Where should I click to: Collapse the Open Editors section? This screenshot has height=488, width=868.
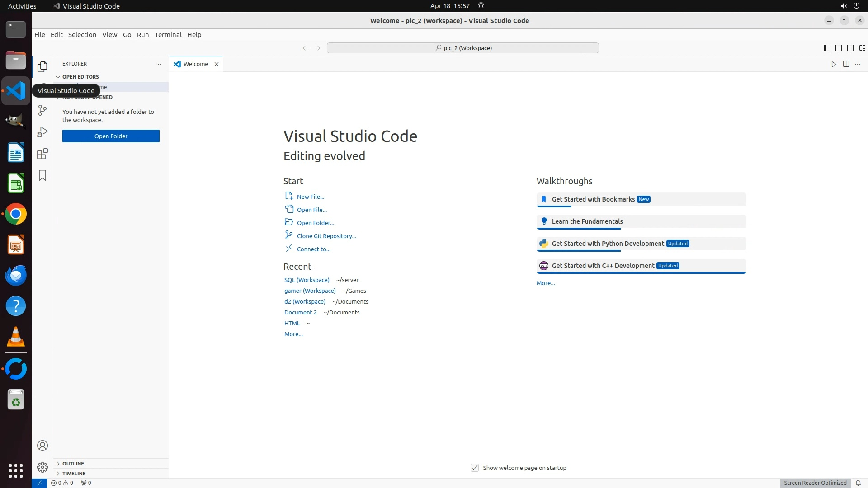pos(80,77)
